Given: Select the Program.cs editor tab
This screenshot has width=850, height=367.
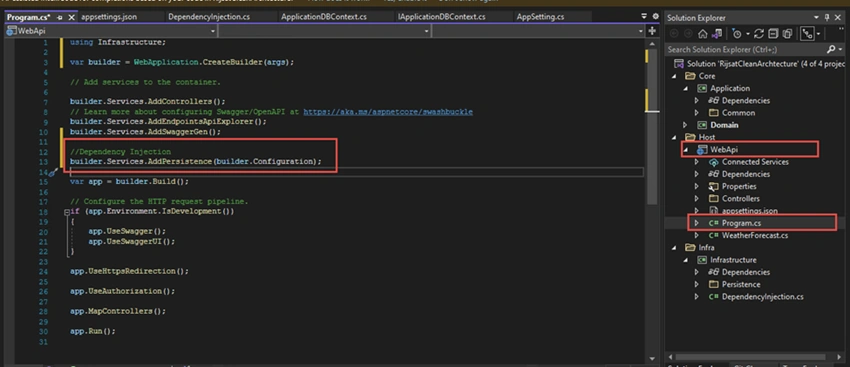Looking at the screenshot, I should (28, 17).
